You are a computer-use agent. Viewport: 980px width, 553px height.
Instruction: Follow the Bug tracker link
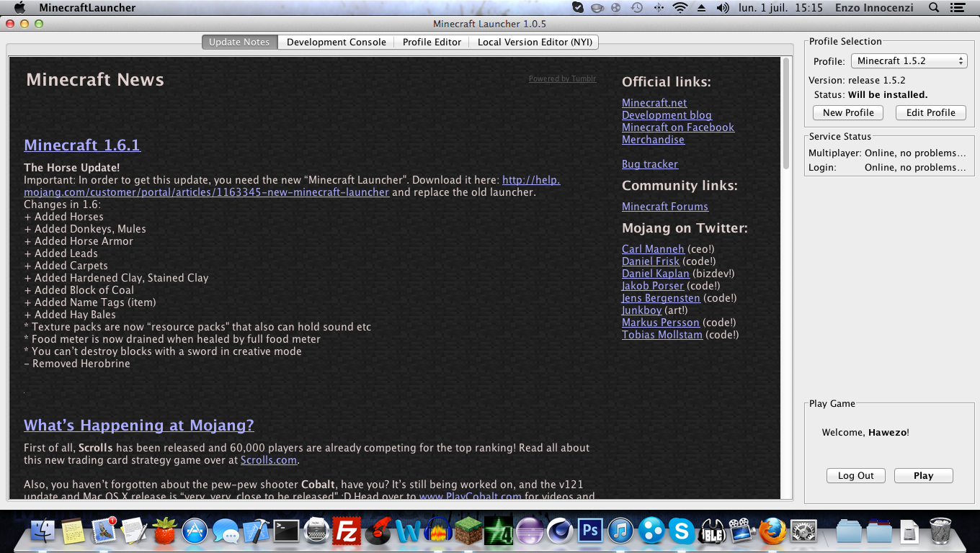(x=649, y=164)
